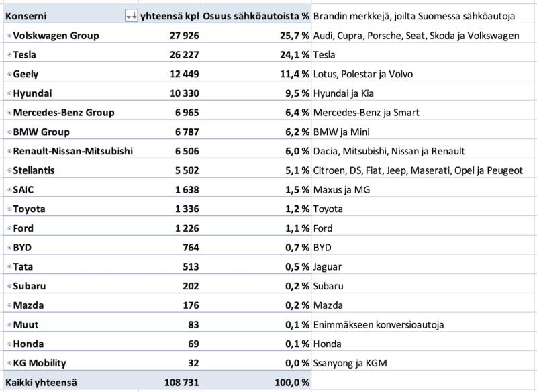Screen dimensions: 537x392
Task: Expand the Toyota row
Action: point(9,209)
